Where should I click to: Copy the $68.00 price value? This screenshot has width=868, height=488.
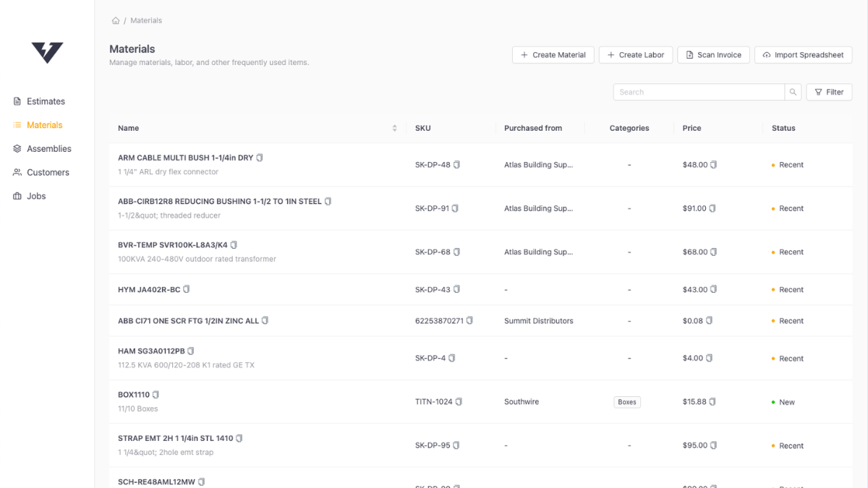(713, 252)
